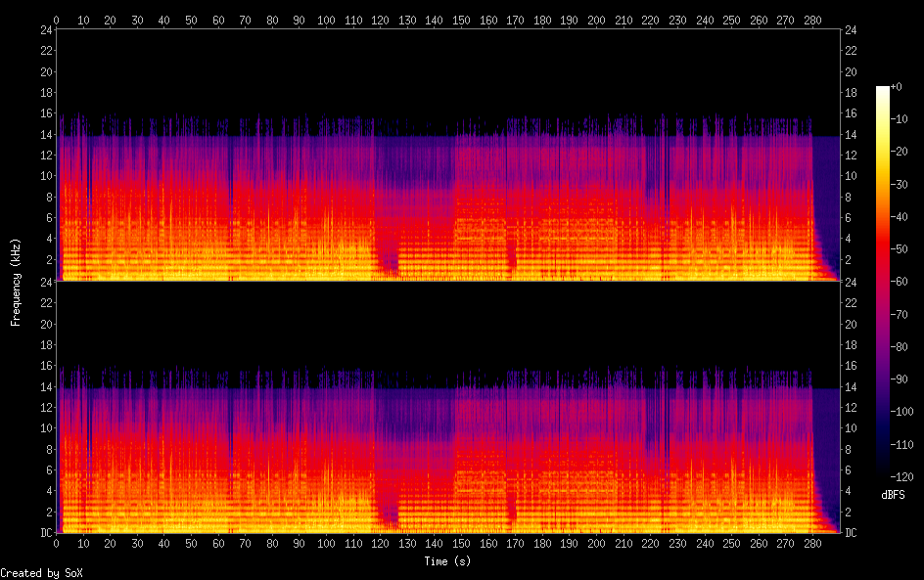
Task: Click the dBFS color gradient bar
Action: pyautogui.click(x=883, y=282)
